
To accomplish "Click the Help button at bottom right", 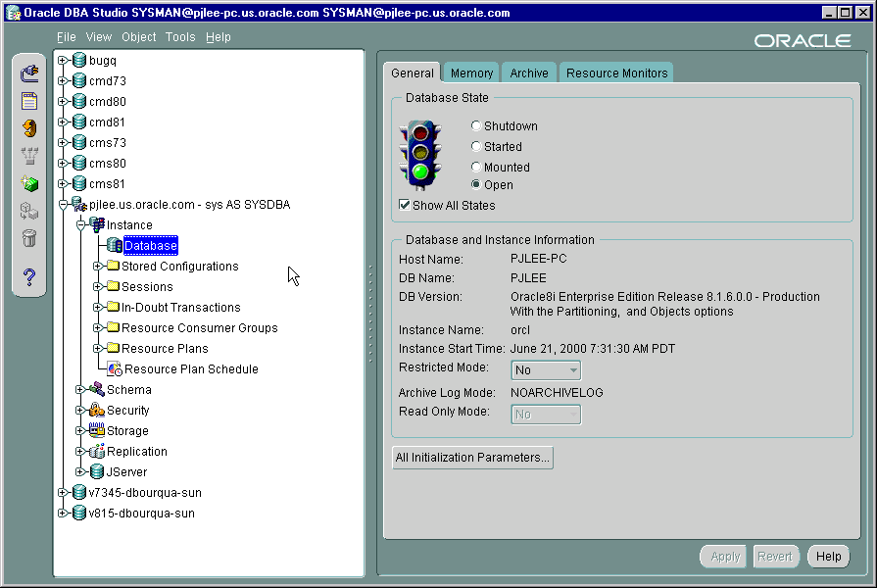I will coord(828,556).
